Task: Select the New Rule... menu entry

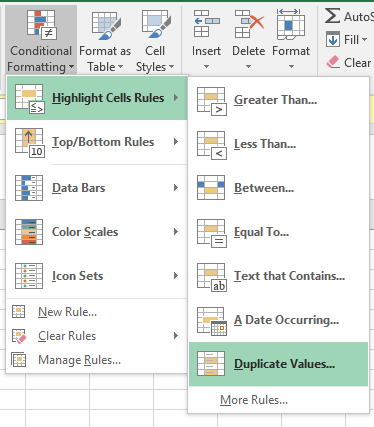Action: pyautogui.click(x=97, y=312)
